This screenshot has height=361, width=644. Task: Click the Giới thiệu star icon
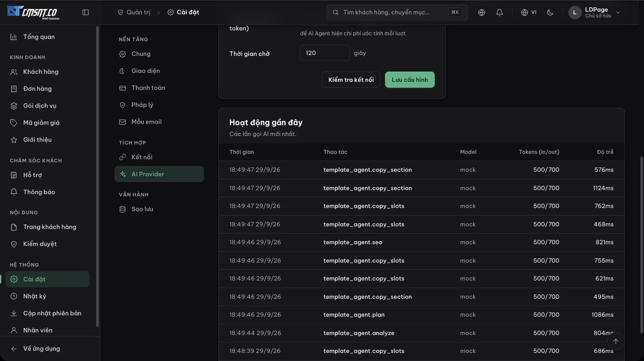pyautogui.click(x=14, y=140)
